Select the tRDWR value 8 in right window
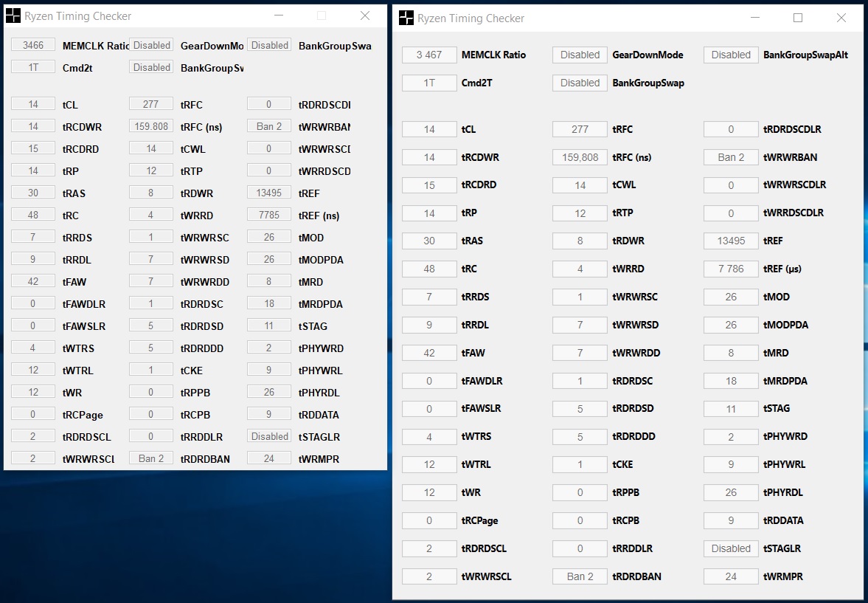 (580, 241)
